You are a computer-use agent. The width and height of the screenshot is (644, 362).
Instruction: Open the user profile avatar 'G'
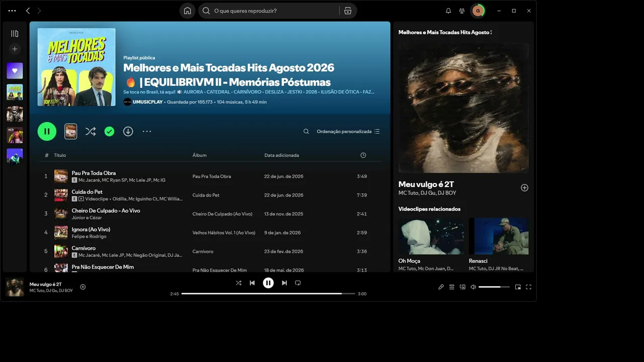pyautogui.click(x=477, y=11)
